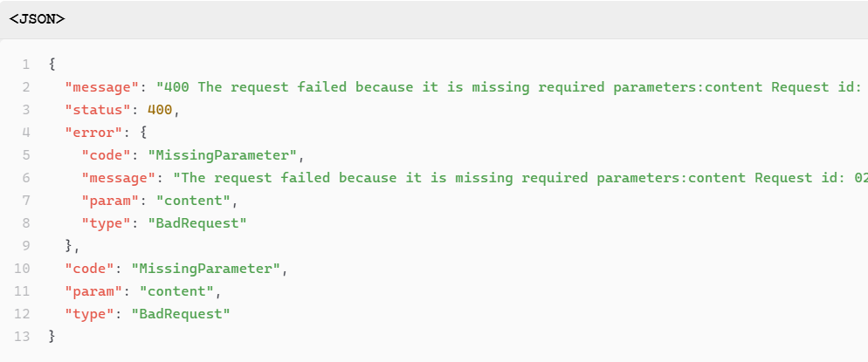This screenshot has height=362, width=868.
Task: Select the 400 status value
Action: 160,110
